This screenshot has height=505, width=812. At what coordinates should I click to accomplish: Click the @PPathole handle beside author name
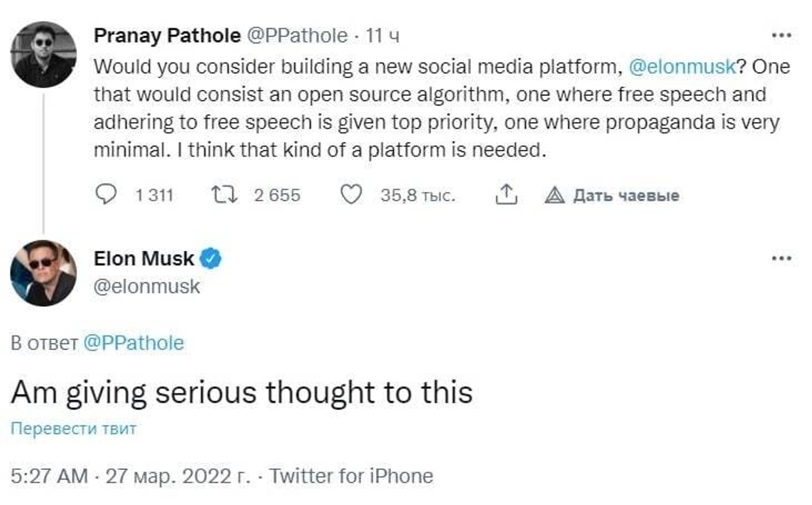click(297, 35)
